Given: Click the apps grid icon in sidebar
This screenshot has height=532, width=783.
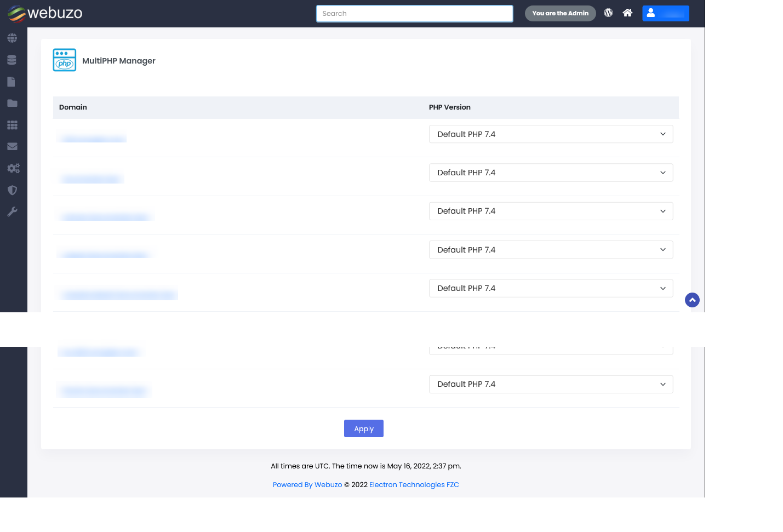Looking at the screenshot, I should point(12,125).
